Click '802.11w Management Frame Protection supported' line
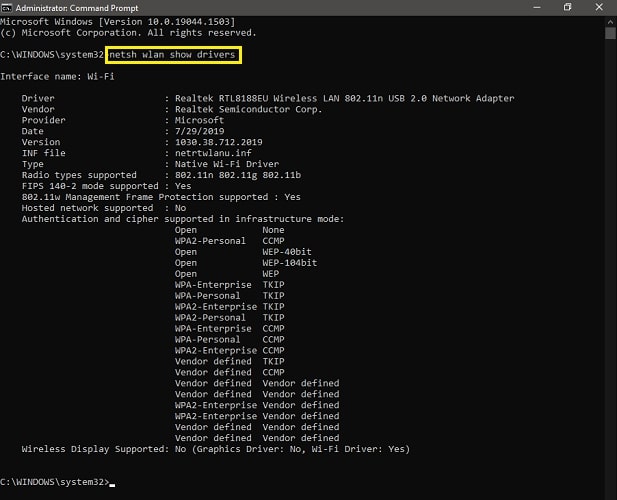This screenshot has width=617, height=500. coord(161,197)
